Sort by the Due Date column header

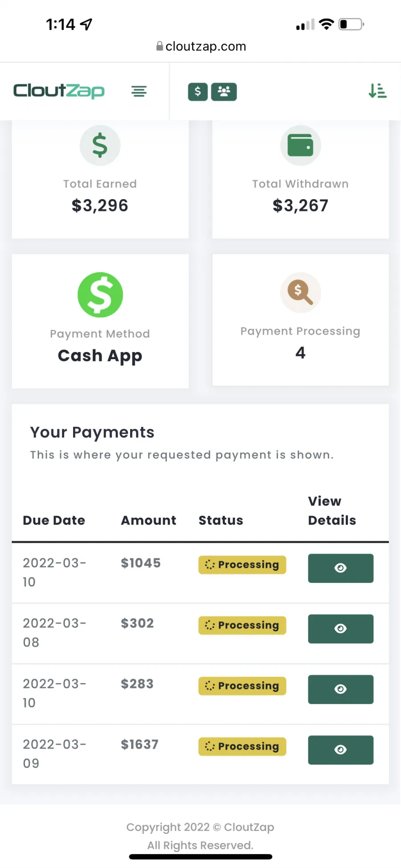click(54, 520)
